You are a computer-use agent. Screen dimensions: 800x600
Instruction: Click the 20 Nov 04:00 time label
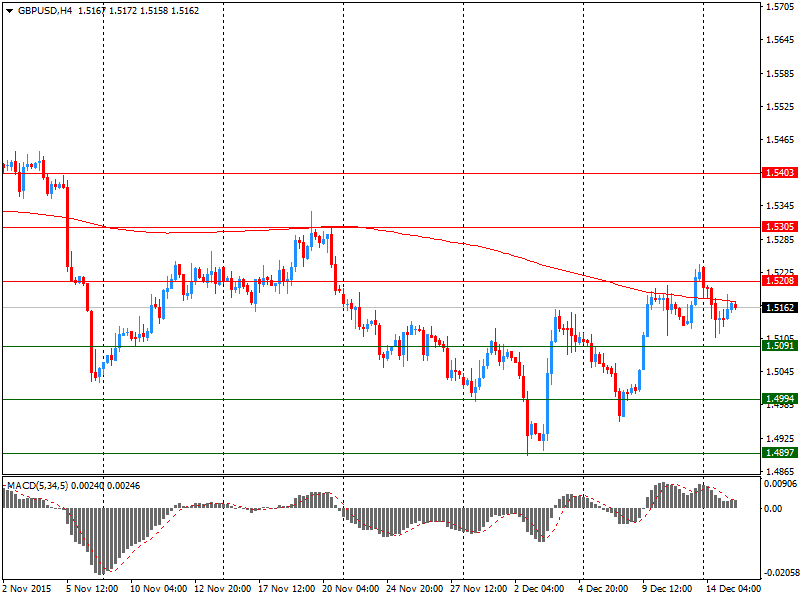(x=351, y=589)
